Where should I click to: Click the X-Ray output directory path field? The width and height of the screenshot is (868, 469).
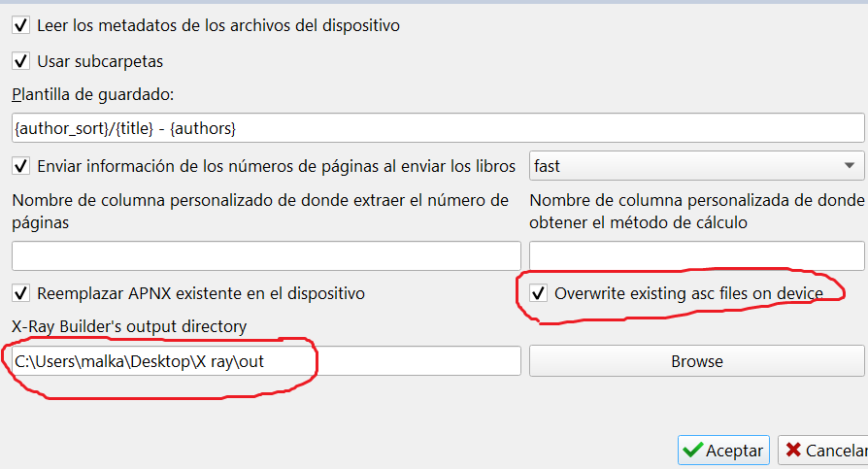[266, 361]
